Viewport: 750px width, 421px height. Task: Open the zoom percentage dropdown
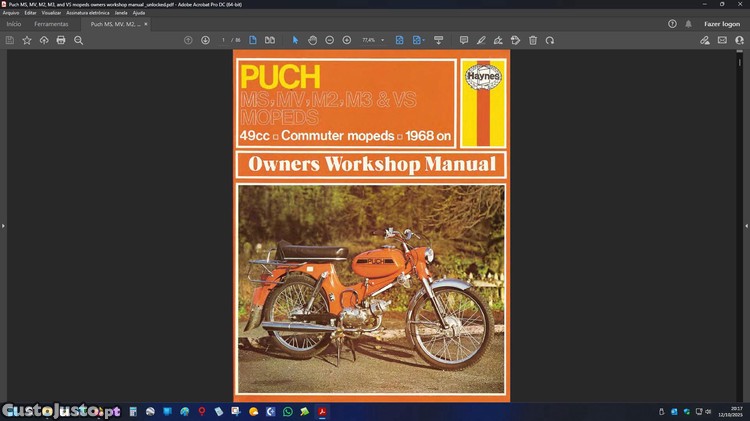click(382, 40)
